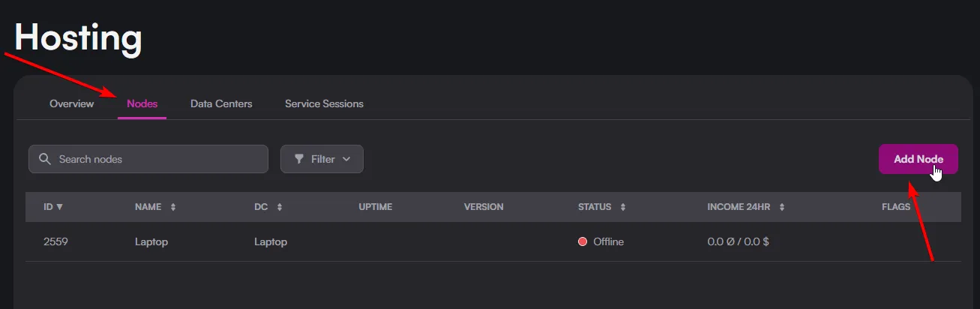Sort nodes by the NAME sort arrows
This screenshot has height=309, width=980.
[x=173, y=207]
